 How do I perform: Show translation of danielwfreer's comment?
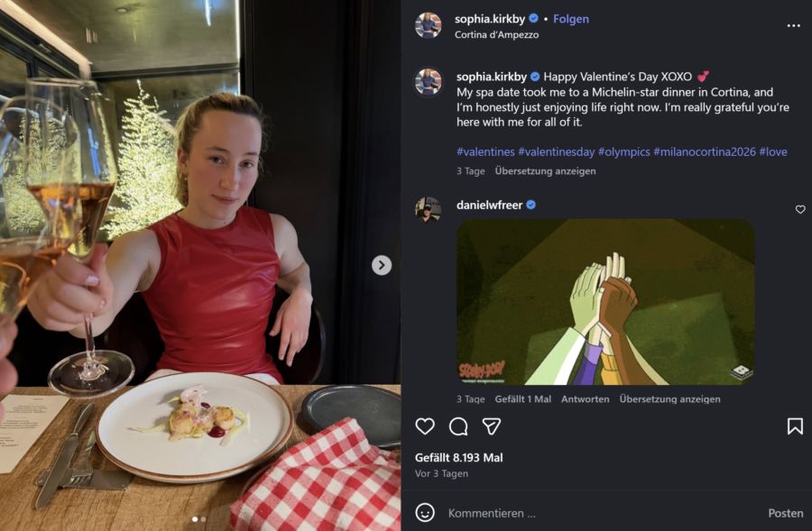pyautogui.click(x=669, y=399)
